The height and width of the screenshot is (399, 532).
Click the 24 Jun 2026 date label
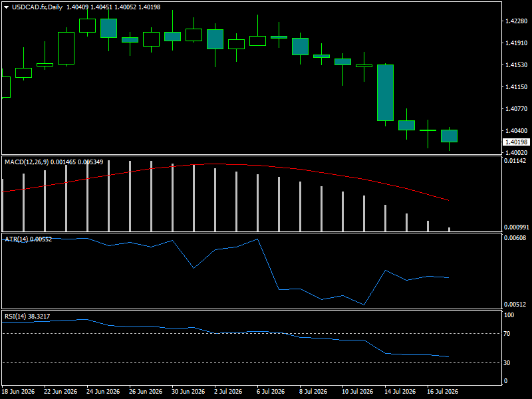[x=103, y=392]
